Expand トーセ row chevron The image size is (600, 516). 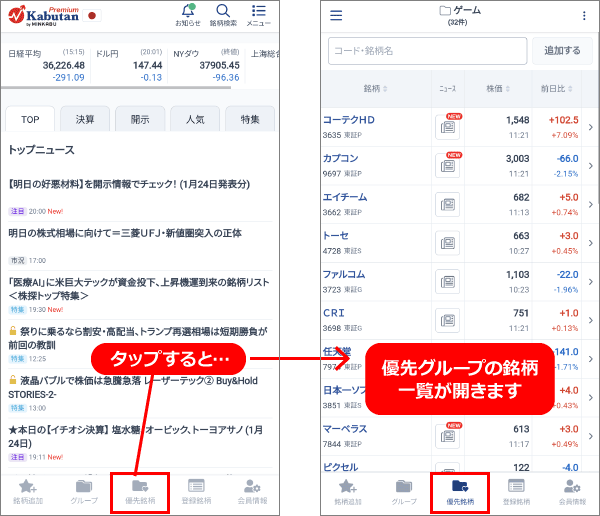point(590,243)
